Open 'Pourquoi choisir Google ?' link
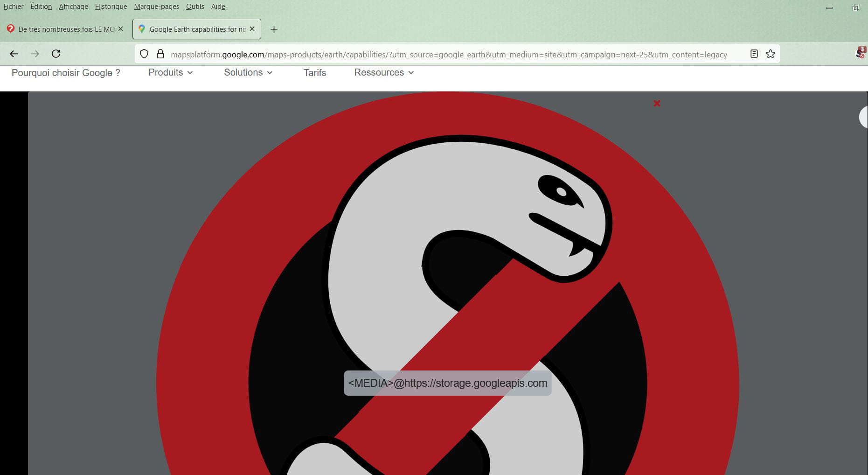The image size is (868, 475). coord(66,73)
